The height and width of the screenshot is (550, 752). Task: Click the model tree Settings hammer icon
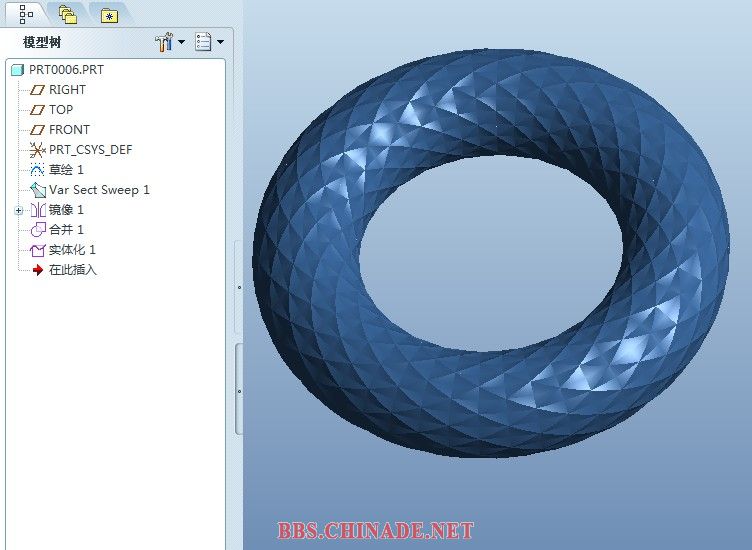tap(164, 42)
